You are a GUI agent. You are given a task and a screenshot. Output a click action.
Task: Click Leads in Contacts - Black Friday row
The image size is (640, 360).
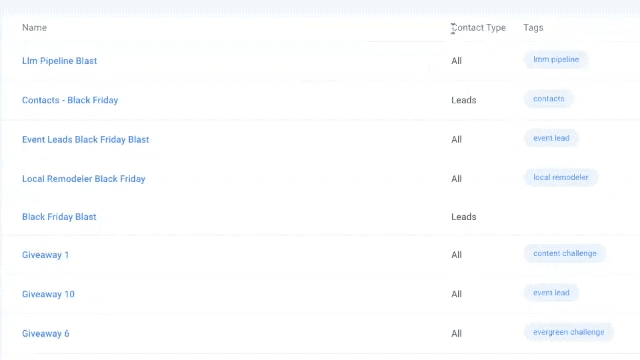[x=464, y=100]
